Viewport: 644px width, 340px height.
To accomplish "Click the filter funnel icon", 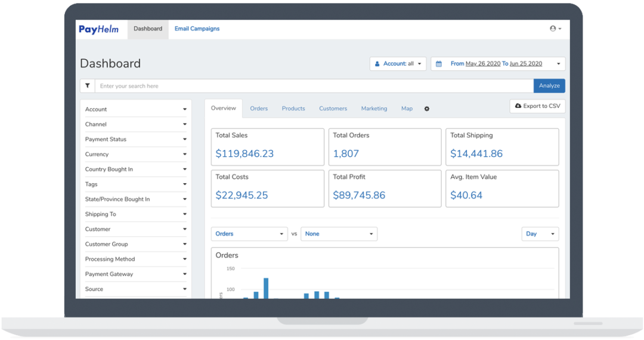I will click(x=88, y=86).
